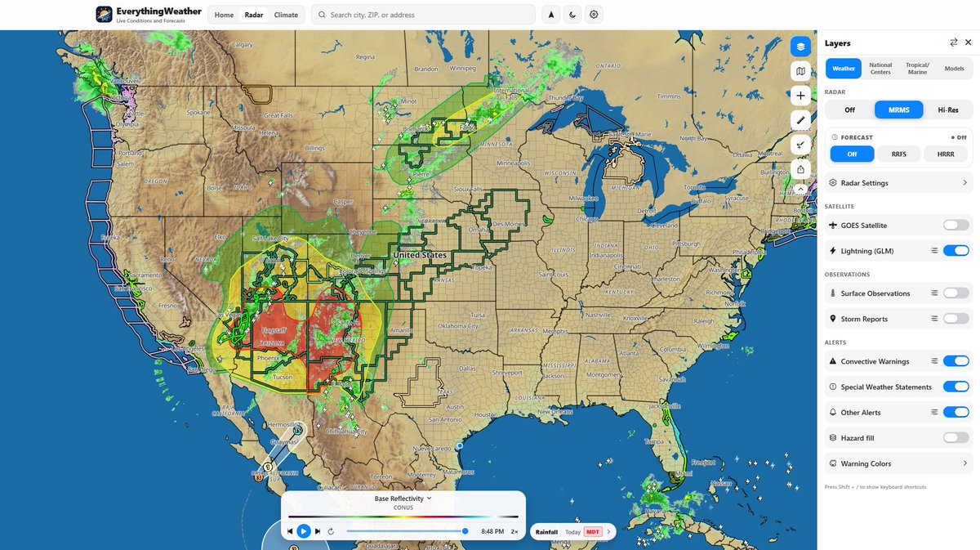Click the locate-me arrow icon

(551, 15)
